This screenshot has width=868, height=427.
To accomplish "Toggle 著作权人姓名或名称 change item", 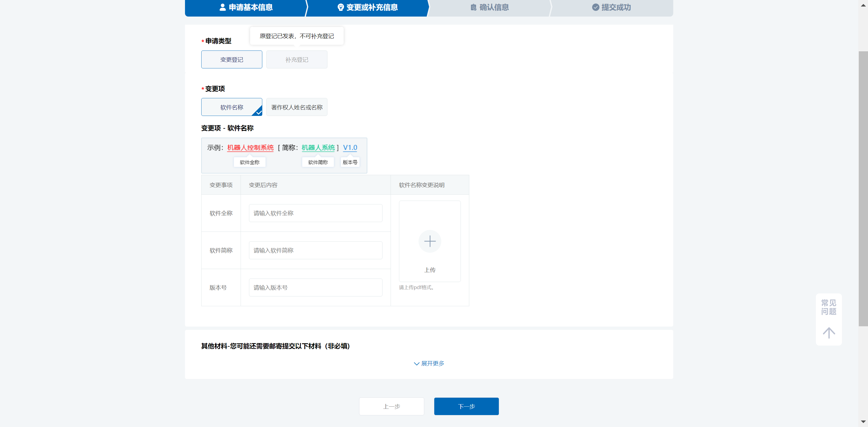I will pos(296,107).
